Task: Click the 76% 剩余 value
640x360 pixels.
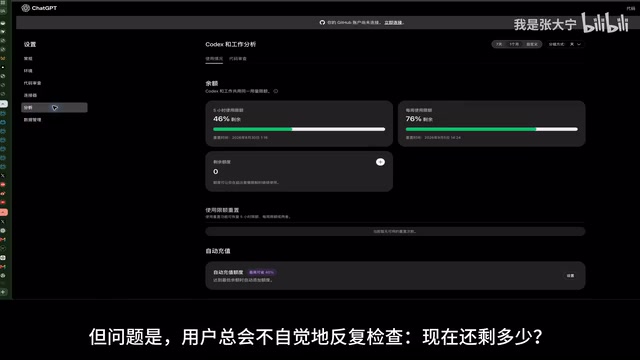Action: (x=419, y=119)
